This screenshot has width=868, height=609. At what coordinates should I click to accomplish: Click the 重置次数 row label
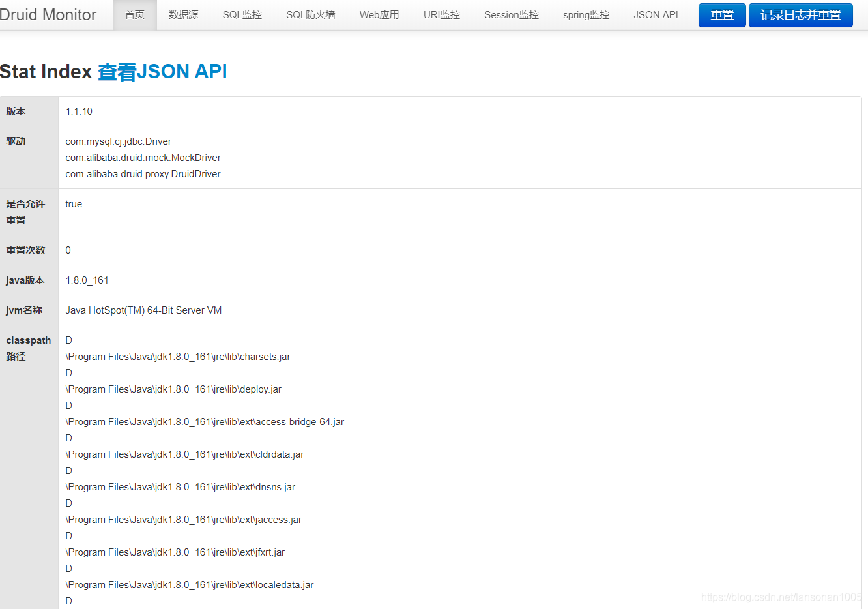coord(25,250)
